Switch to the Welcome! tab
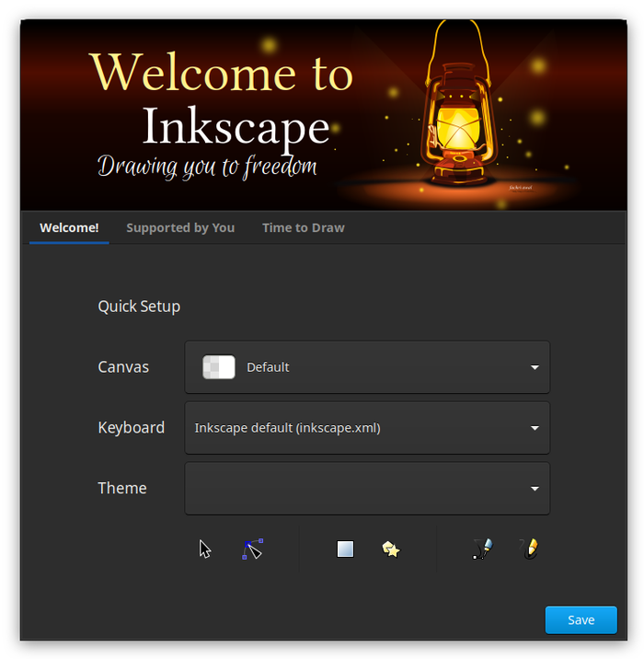Viewport: 644px width, 659px height. pos(69,227)
